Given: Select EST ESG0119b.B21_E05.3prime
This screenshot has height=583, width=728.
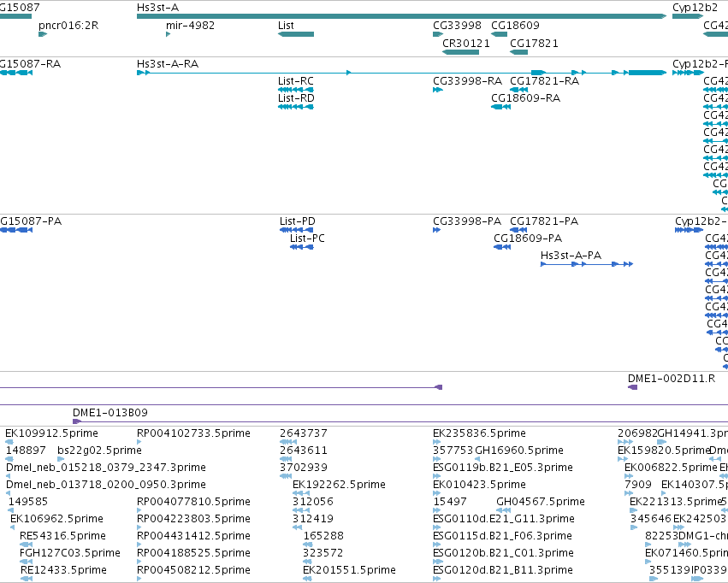Looking at the screenshot, I should (503, 467).
